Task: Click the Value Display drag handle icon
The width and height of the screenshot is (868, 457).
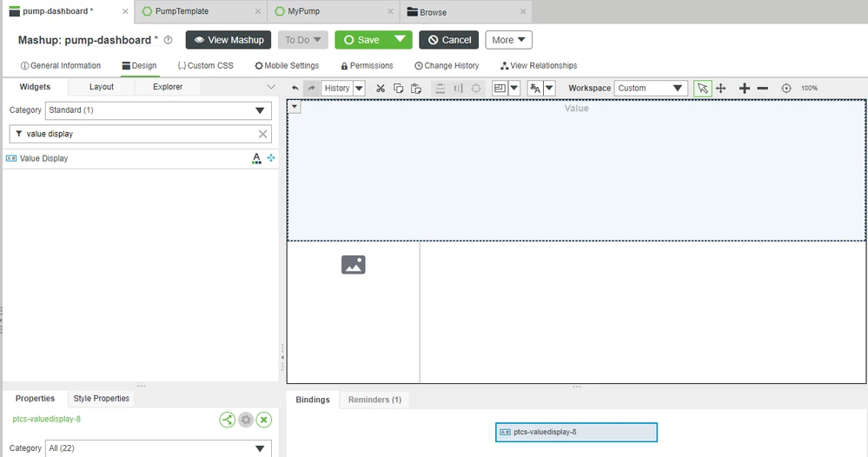Action: [x=271, y=157]
